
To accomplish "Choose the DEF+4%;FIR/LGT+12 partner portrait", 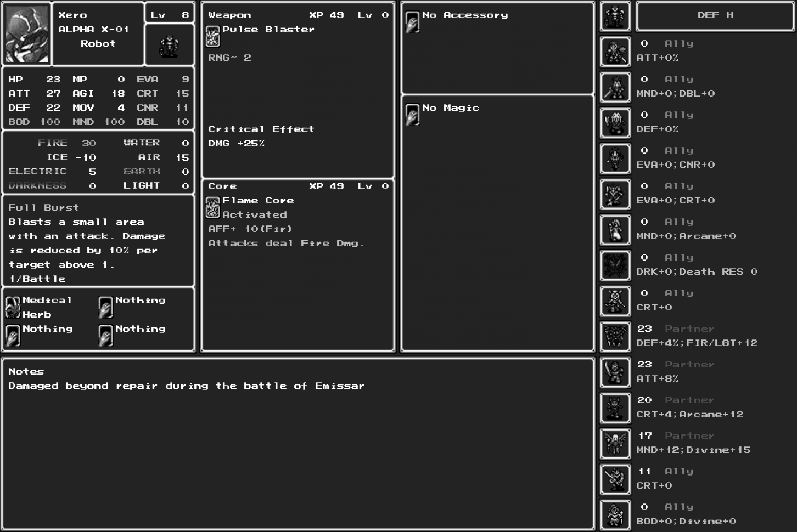I will pyautogui.click(x=615, y=337).
